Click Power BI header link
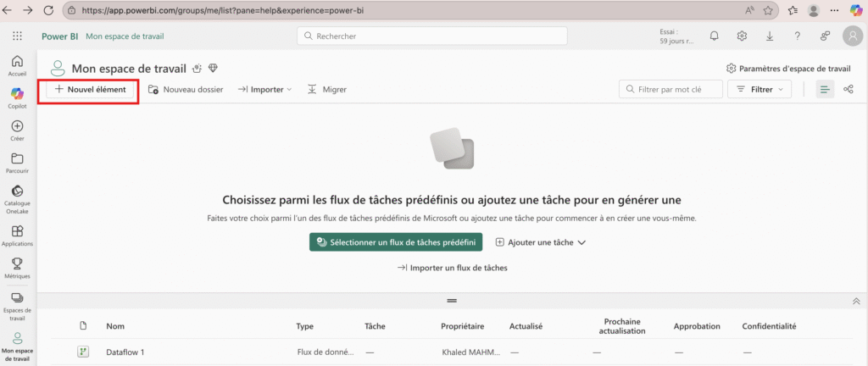The width and height of the screenshot is (868, 366). tap(59, 36)
